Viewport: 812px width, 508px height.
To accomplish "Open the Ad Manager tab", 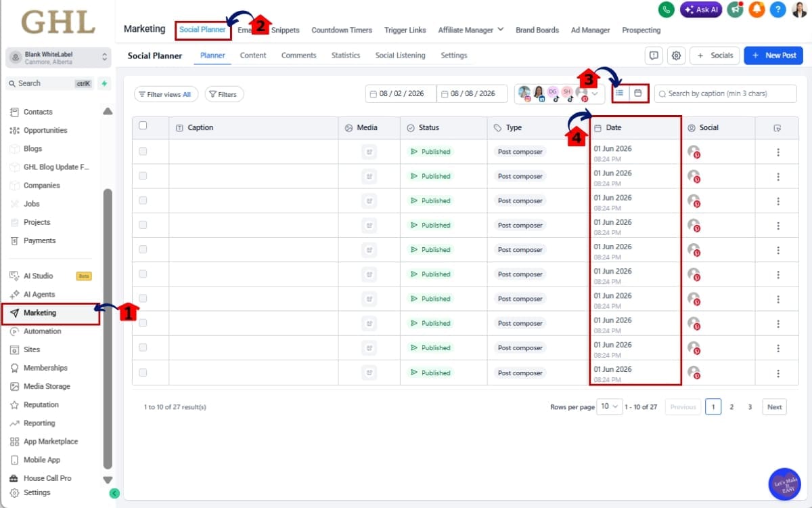I will point(590,30).
